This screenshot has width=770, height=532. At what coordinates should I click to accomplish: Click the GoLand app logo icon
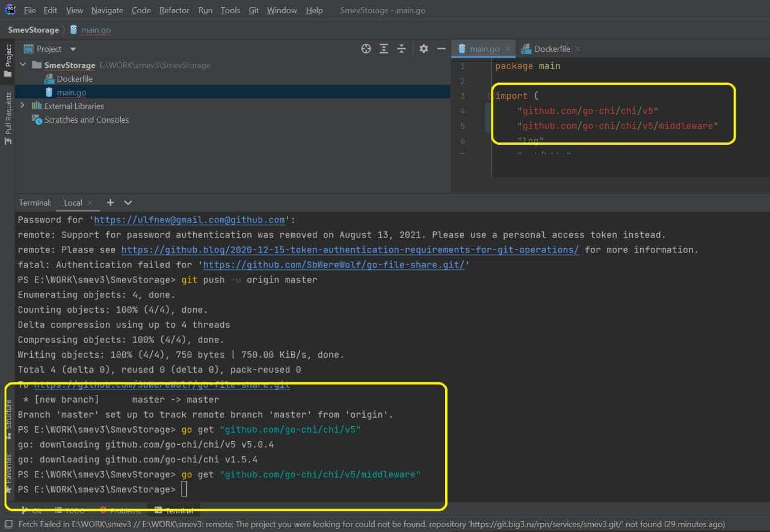(x=10, y=10)
